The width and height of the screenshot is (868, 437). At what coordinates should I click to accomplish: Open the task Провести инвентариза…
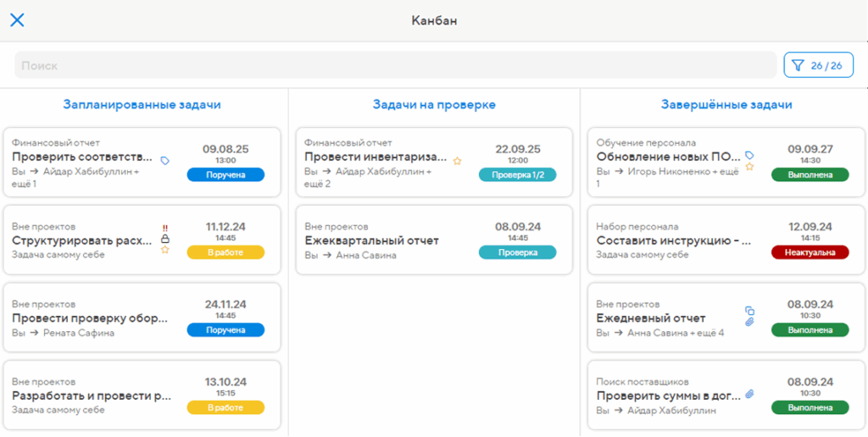pyautogui.click(x=376, y=157)
